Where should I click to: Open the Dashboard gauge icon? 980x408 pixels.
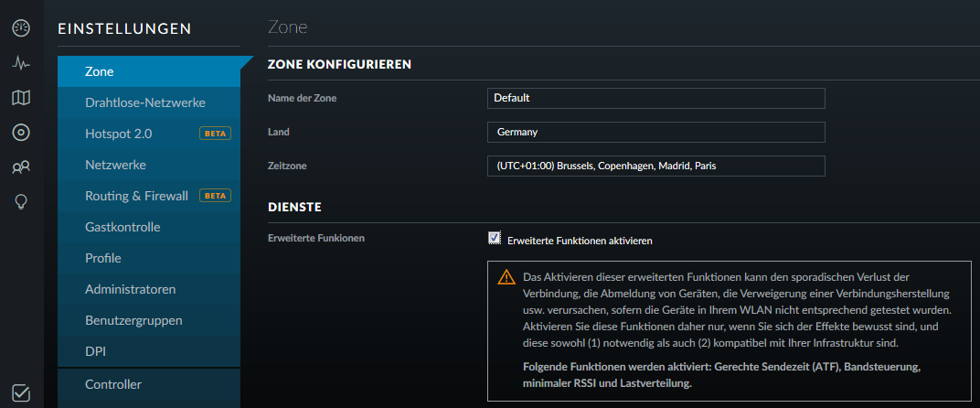21,28
